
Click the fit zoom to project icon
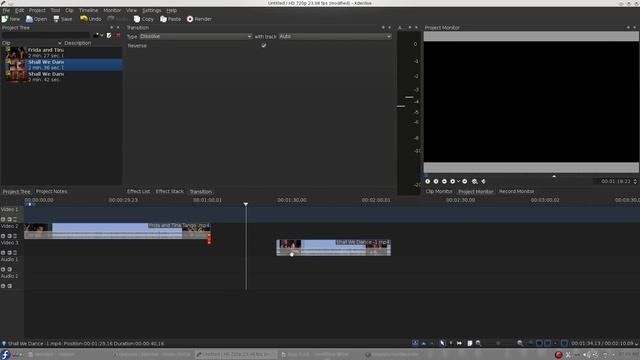tap(469, 343)
